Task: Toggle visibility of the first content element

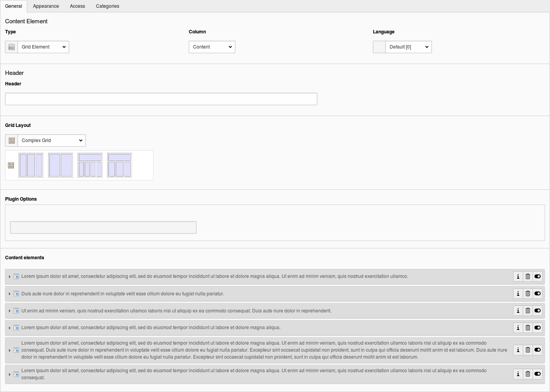Action: pos(538,276)
